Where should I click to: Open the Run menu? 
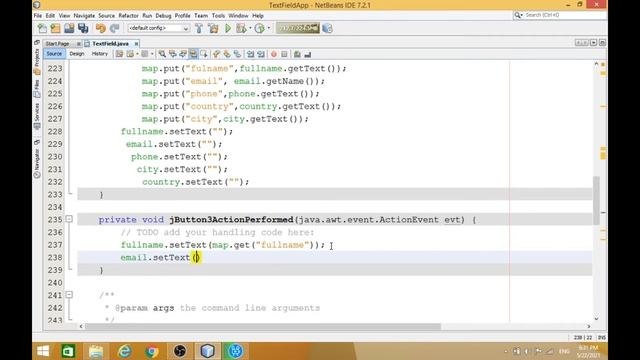(x=147, y=16)
